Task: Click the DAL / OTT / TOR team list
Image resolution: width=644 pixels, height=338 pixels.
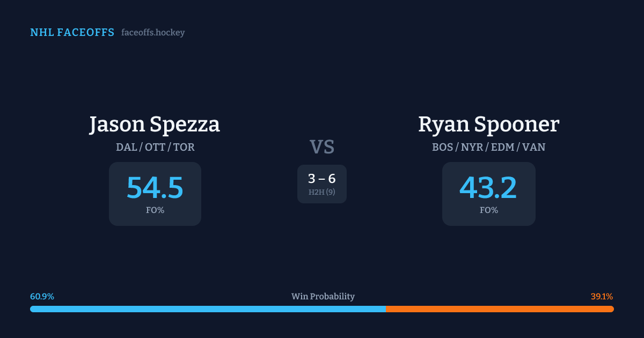Action: 155,147
